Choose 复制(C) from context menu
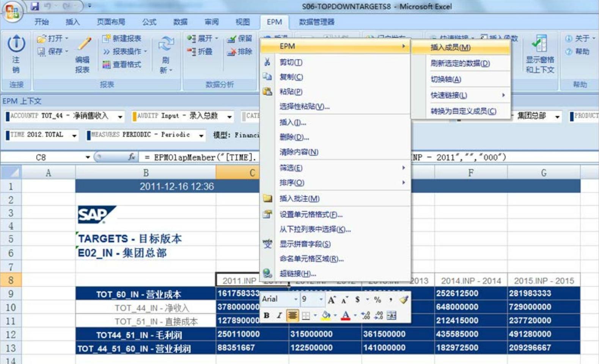The image size is (599, 364). [335, 77]
